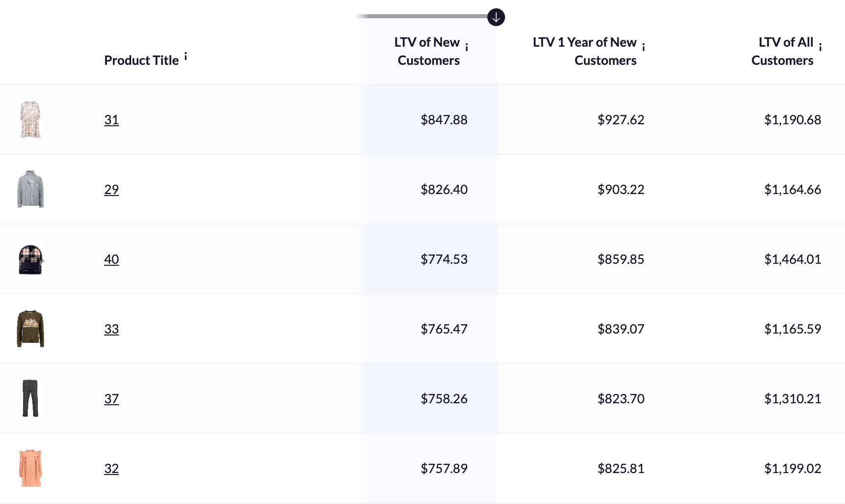845x504 pixels.
Task: Sort by LTV 1 Year of New Customers
Action: pyautogui.click(x=585, y=51)
